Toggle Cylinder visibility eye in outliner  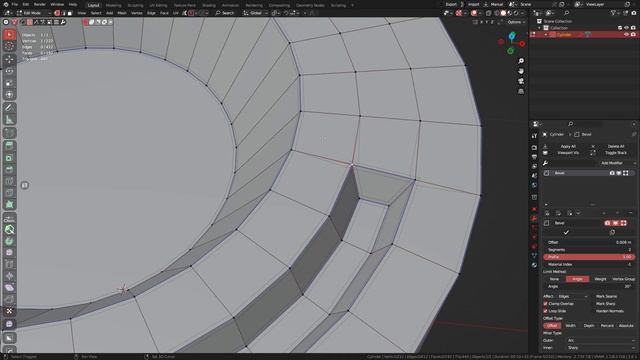pyautogui.click(x=626, y=35)
